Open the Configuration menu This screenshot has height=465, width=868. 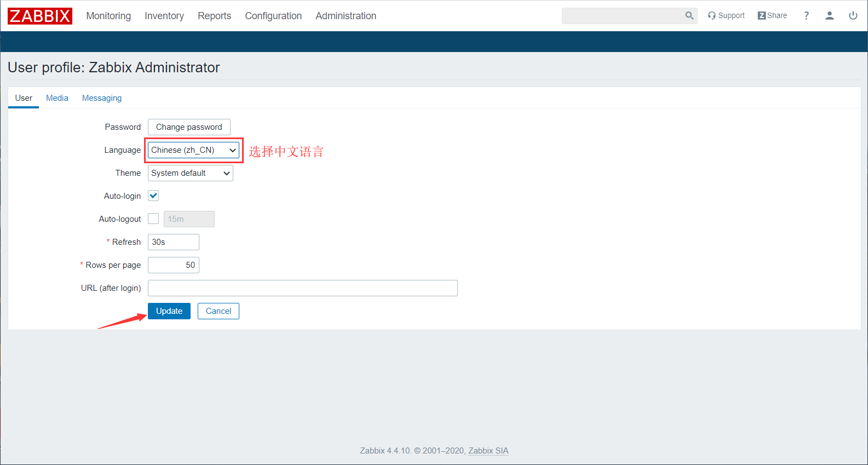[273, 16]
